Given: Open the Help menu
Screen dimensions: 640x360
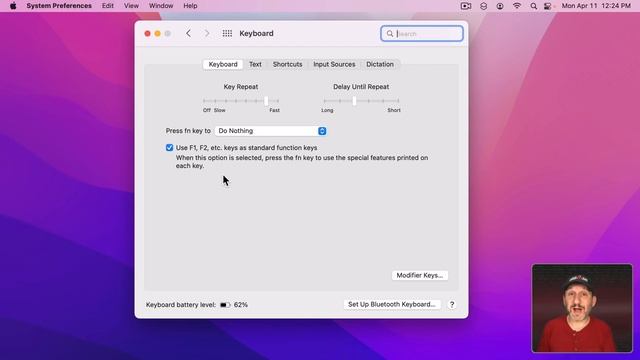Looking at the screenshot, I should click(x=190, y=6).
